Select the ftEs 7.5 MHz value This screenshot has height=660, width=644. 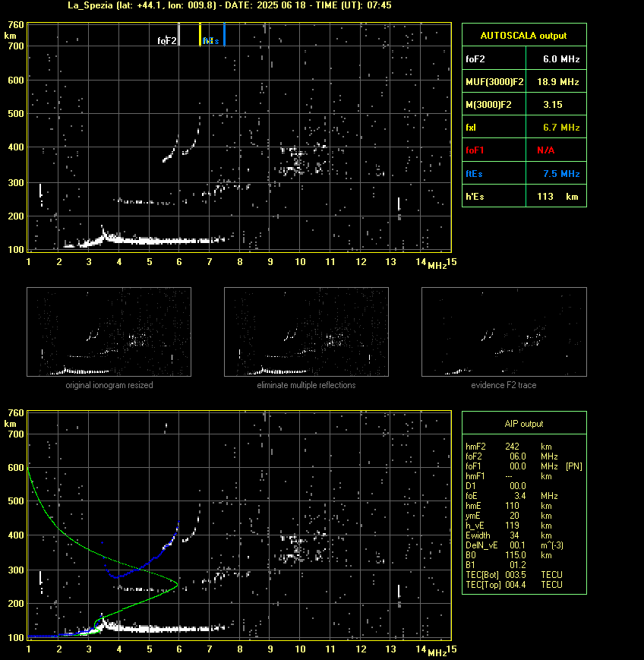pos(561,174)
